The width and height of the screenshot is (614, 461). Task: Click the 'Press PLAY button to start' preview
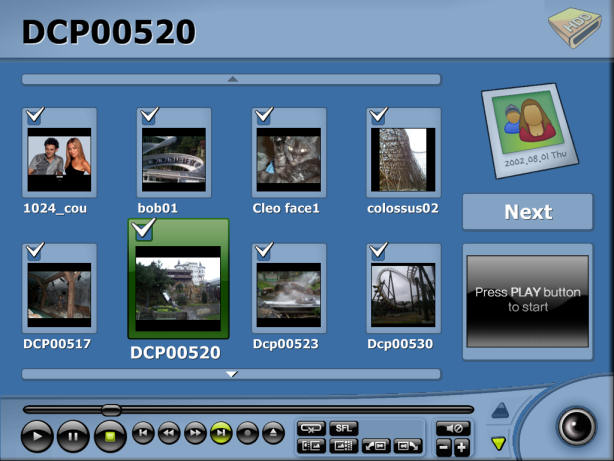(528, 301)
